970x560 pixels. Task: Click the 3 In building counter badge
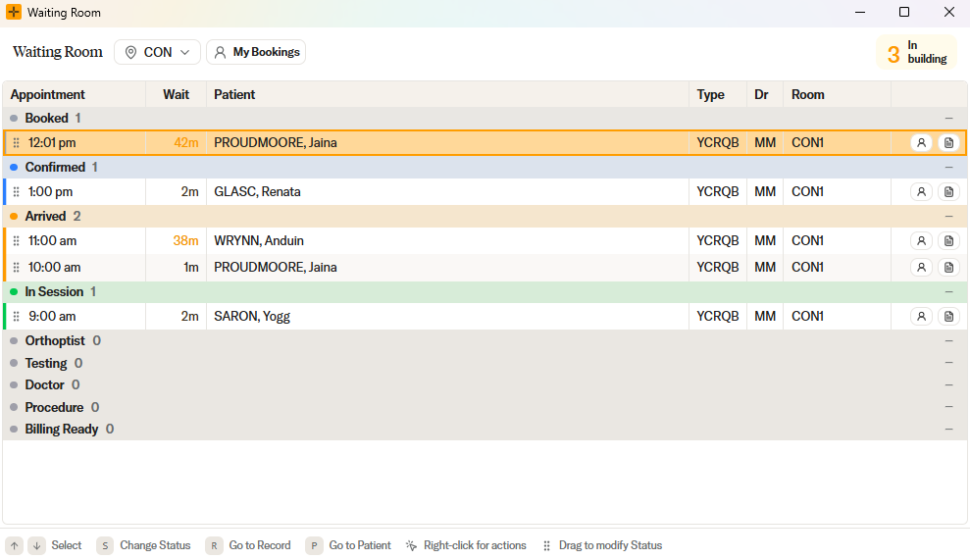[x=917, y=53]
